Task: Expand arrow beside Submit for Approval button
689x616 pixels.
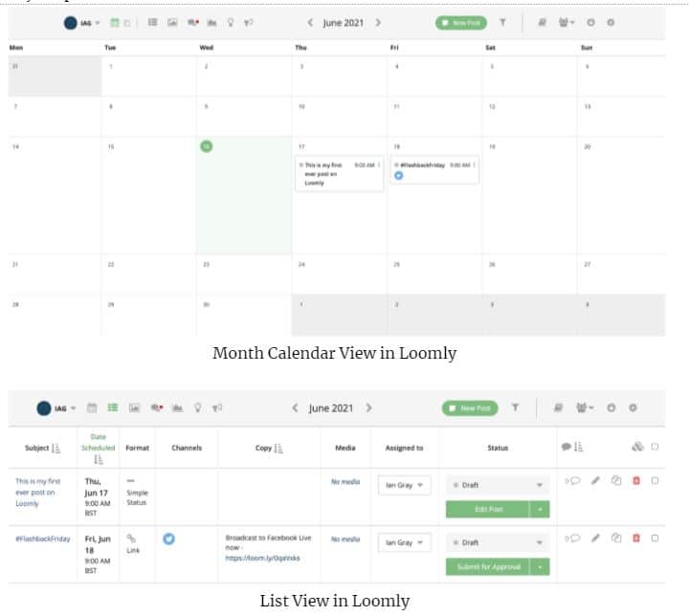Action: point(540,567)
